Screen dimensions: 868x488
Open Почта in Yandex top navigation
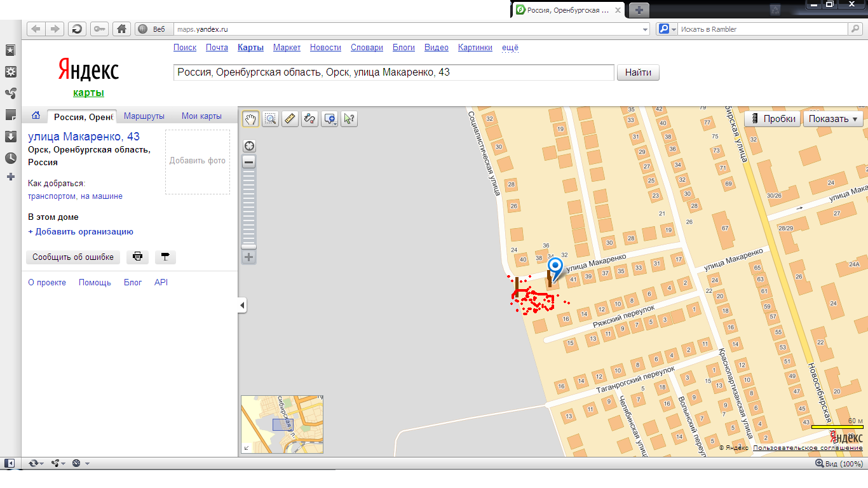pyautogui.click(x=217, y=48)
